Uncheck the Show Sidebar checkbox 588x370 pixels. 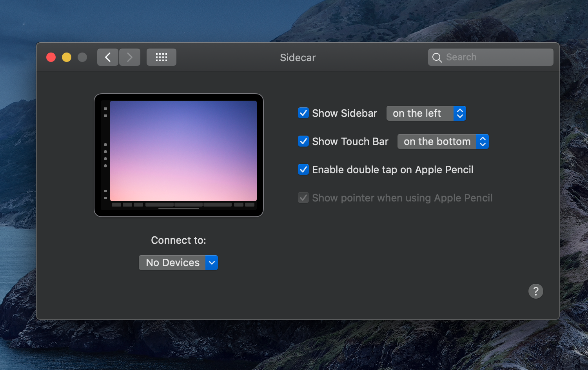click(x=303, y=113)
